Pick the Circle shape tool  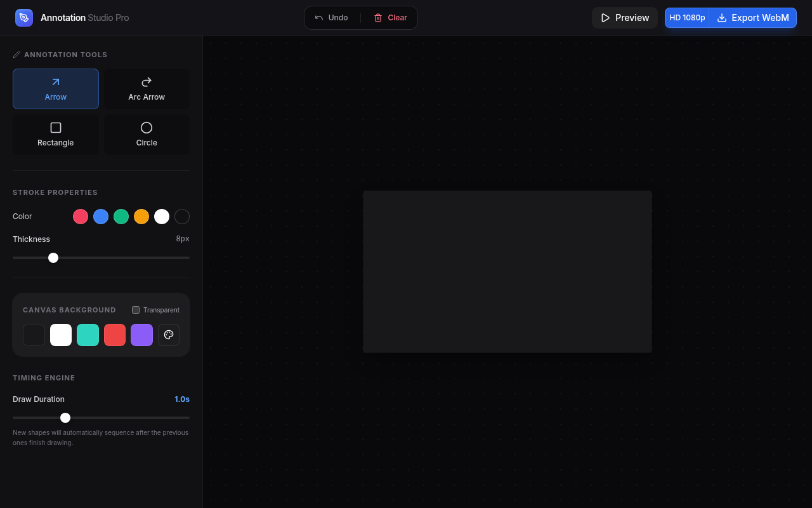(x=147, y=135)
